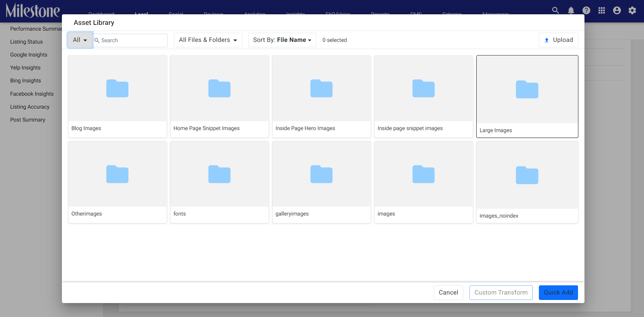Open the settings gear icon
The height and width of the screenshot is (317, 644).
[632, 10]
